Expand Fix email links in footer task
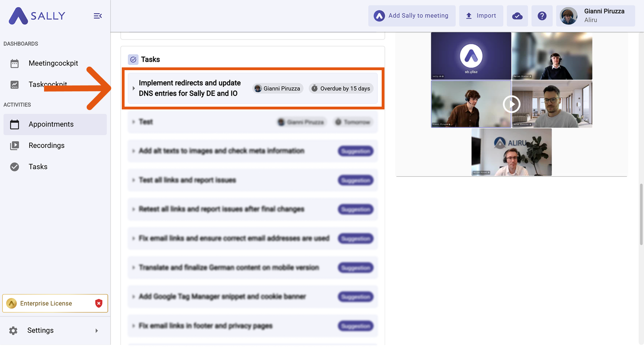Viewport: 644px width, 347px height. (134, 326)
